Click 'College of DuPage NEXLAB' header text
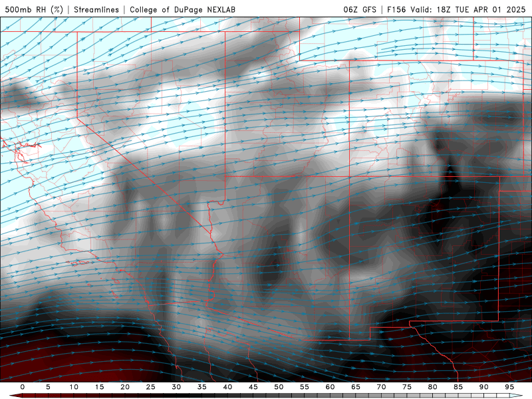This screenshot has width=532, height=399. [182, 9]
